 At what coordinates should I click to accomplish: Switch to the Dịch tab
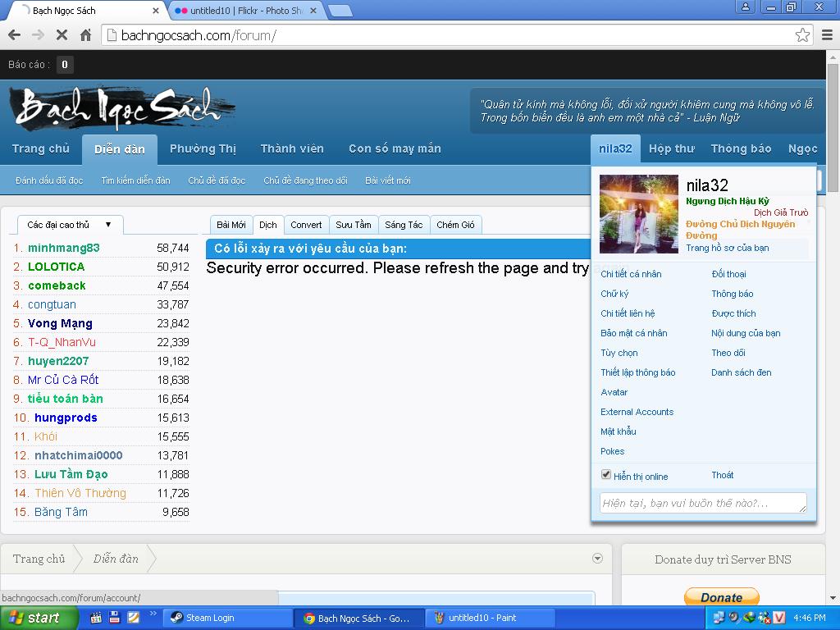pyautogui.click(x=268, y=225)
